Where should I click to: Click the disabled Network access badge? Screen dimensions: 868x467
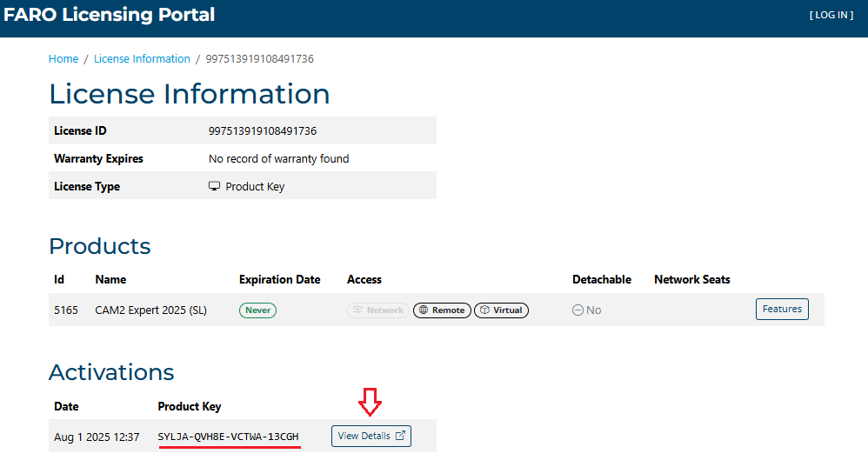pos(378,310)
